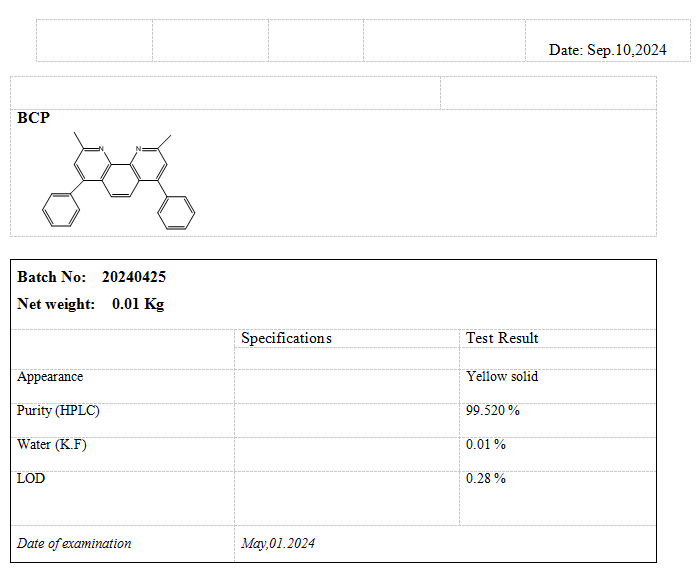Click the empty Specifications cell for Purity

pyautogui.click(x=346, y=411)
